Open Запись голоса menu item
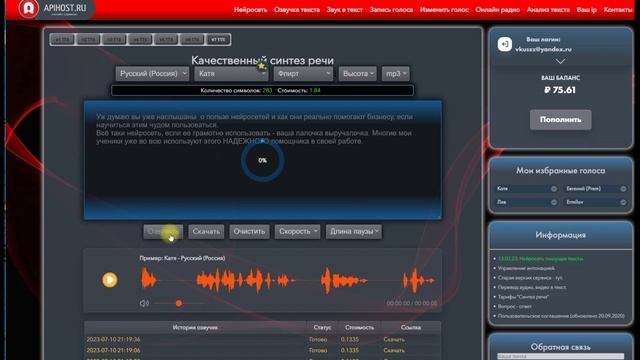 391,10
